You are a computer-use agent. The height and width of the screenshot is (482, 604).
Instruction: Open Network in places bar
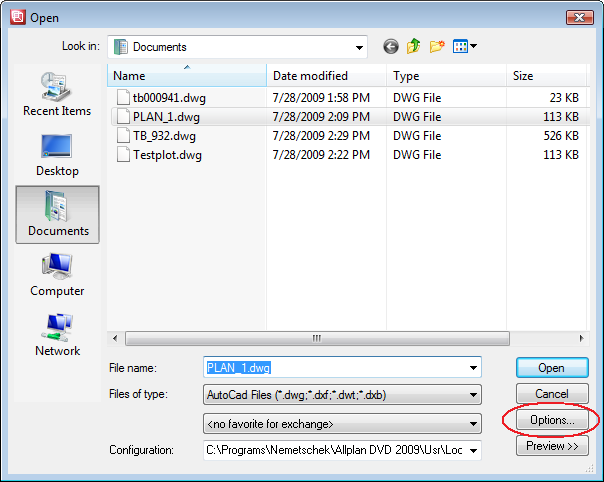[57, 334]
